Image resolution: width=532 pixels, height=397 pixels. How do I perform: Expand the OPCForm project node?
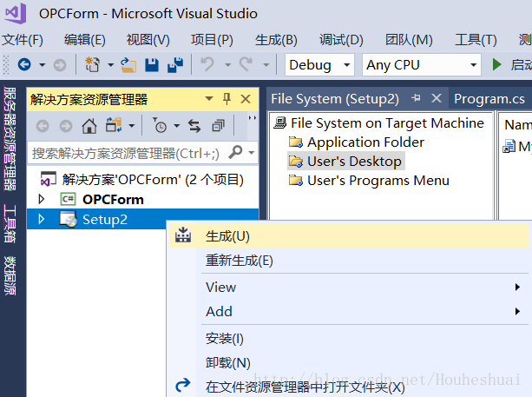tap(42, 199)
